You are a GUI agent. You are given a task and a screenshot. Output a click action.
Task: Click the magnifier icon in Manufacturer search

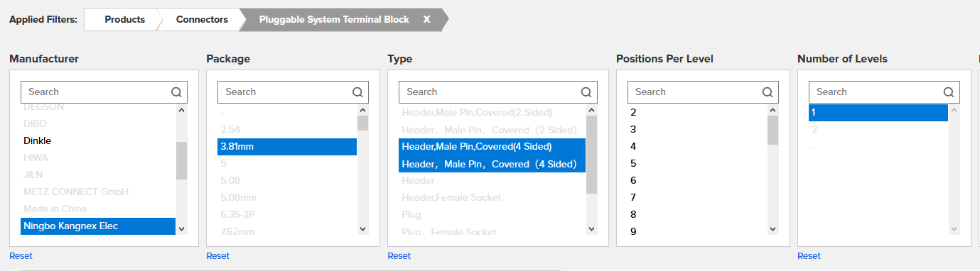pyautogui.click(x=177, y=92)
